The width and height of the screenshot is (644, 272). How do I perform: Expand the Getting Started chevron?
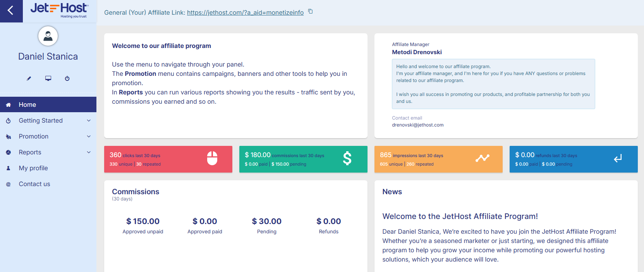(89, 121)
